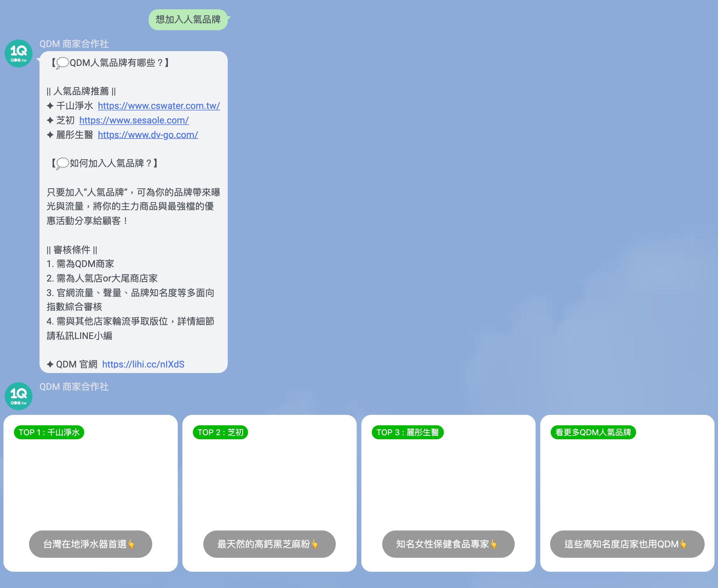This screenshot has width=718, height=588.
Task: Open the lihi.cc QDM official site link
Action: click(x=143, y=364)
